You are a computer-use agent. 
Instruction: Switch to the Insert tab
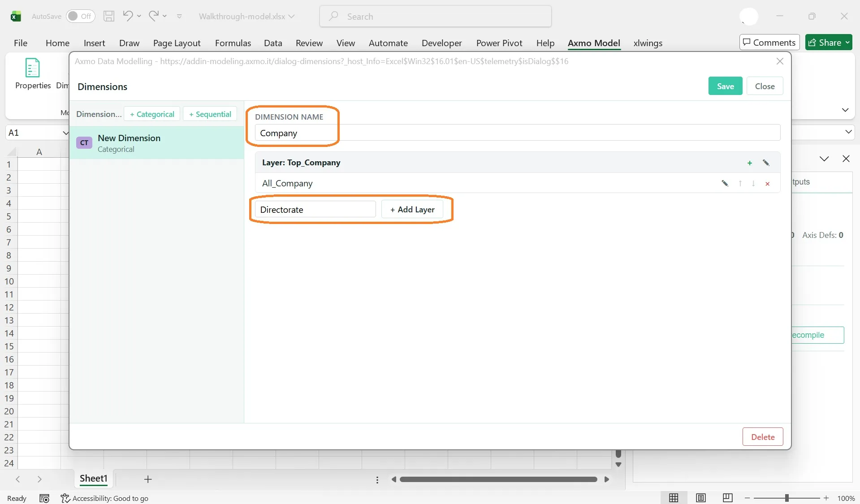94,43
